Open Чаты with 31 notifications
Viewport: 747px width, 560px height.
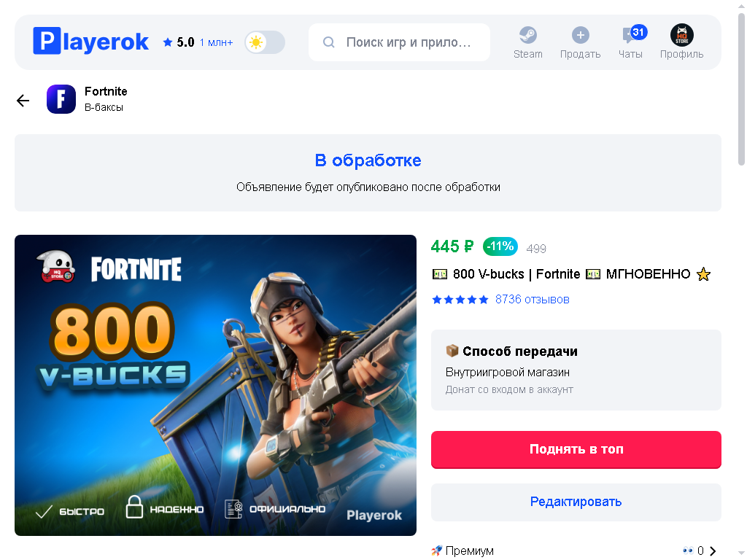(631, 42)
